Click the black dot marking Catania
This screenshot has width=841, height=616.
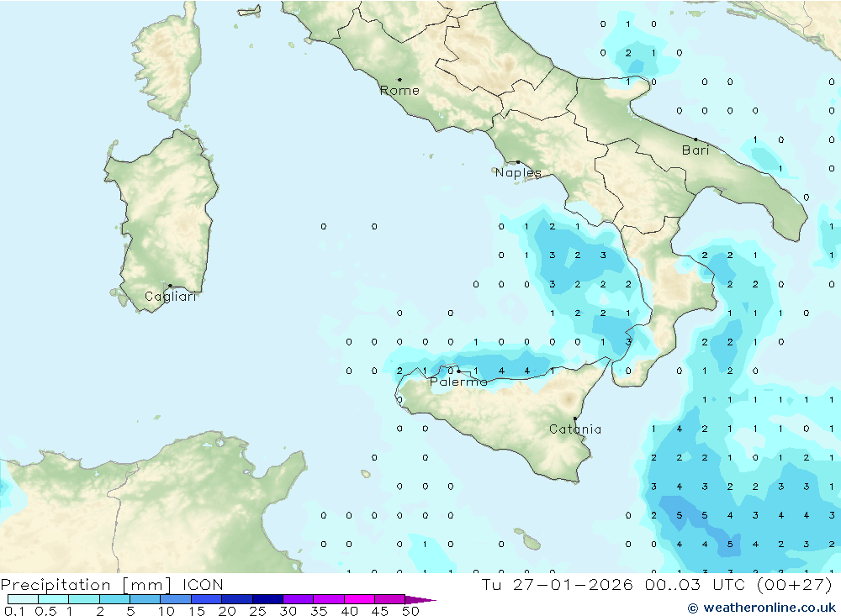(575, 419)
